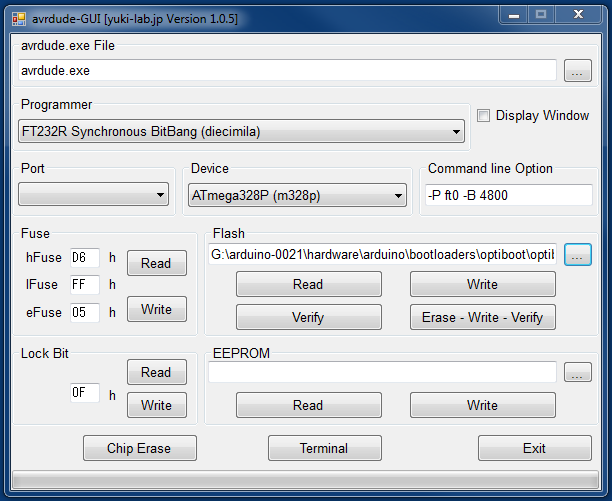Image resolution: width=612 pixels, height=501 pixels.
Task: Click Erase - Write - Verify button
Action: (483, 317)
